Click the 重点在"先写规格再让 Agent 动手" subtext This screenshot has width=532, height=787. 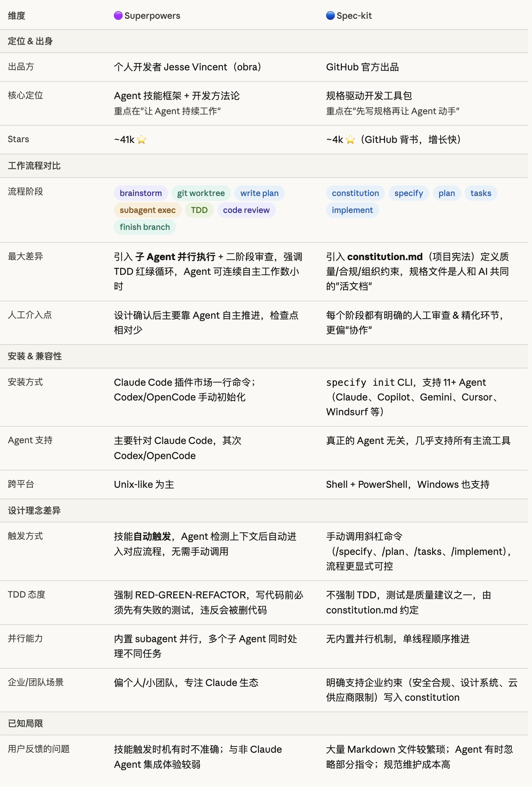393,111
